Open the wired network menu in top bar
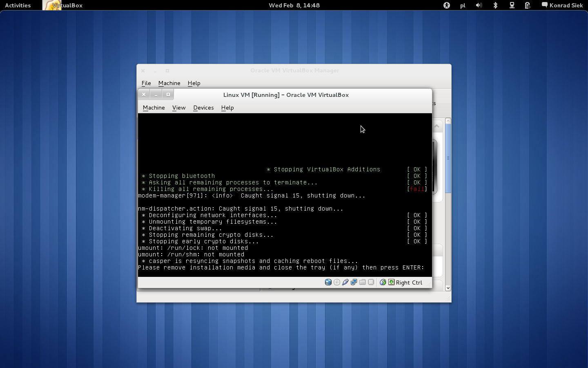588x368 pixels. (512, 5)
